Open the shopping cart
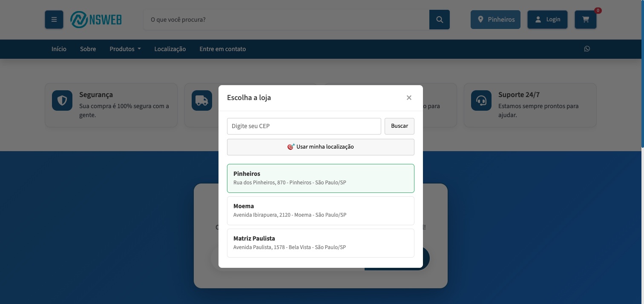The image size is (644, 304). click(586, 20)
